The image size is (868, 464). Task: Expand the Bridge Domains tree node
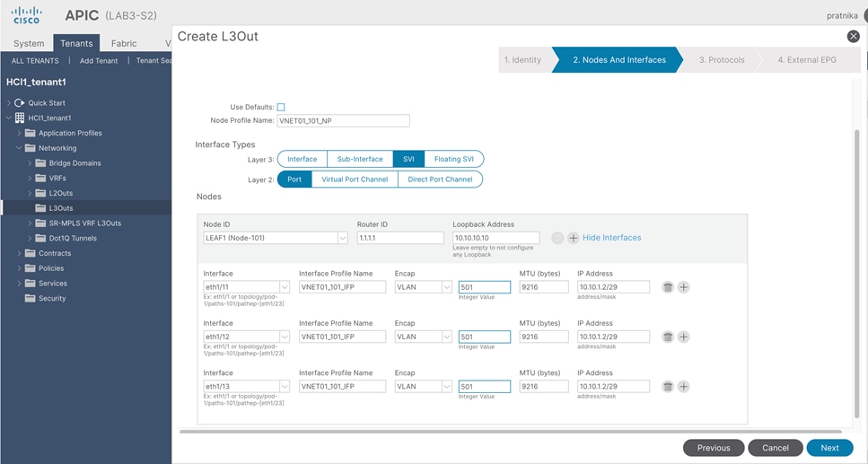click(x=30, y=162)
